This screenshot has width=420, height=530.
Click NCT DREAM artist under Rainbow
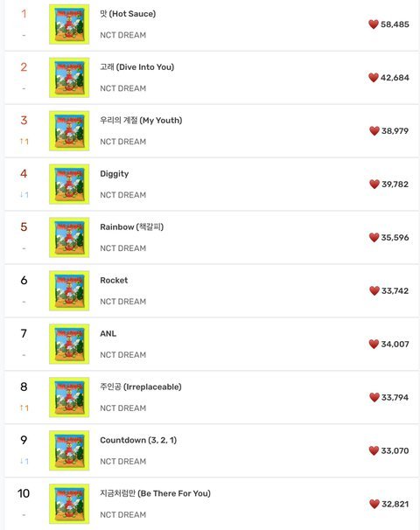tap(123, 248)
